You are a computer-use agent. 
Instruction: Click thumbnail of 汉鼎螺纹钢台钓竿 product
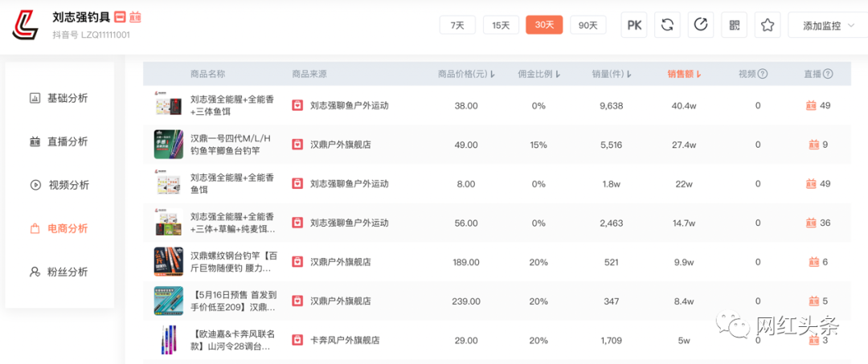point(169,262)
